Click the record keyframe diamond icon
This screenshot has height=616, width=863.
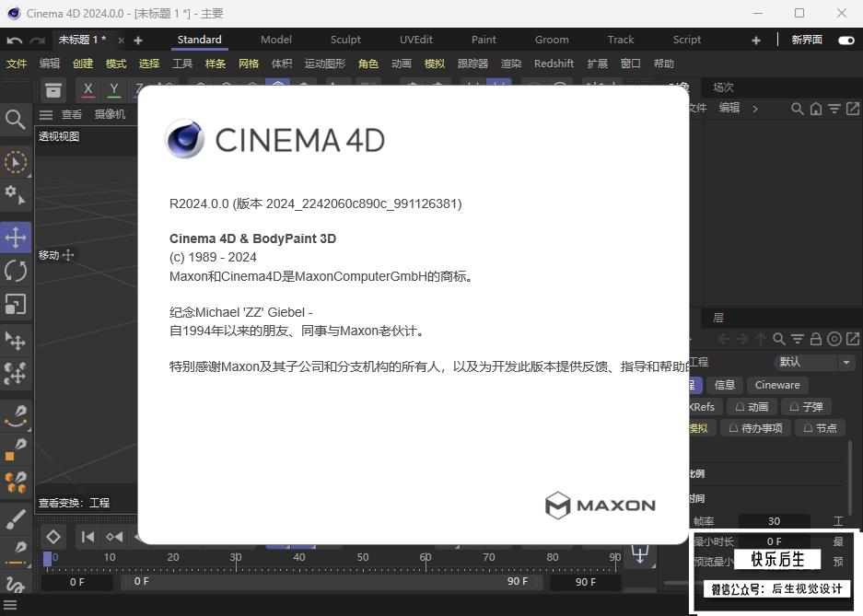click(53, 536)
